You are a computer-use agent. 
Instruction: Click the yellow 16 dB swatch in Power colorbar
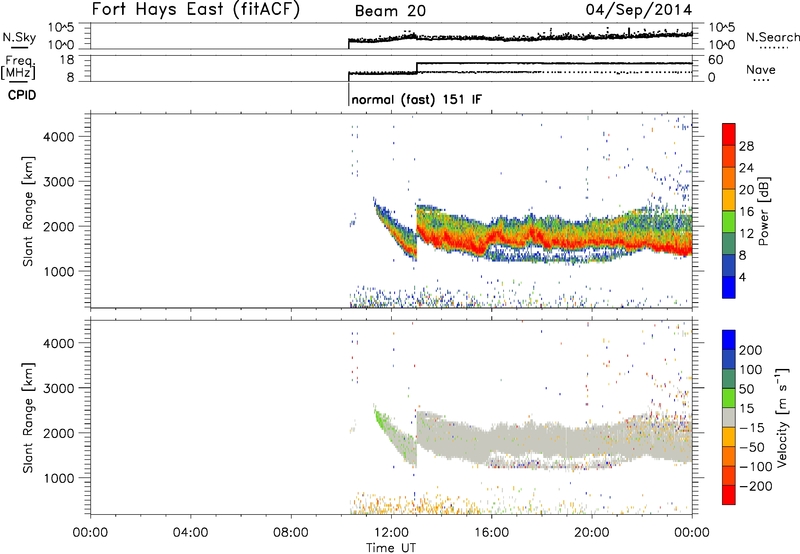(729, 199)
